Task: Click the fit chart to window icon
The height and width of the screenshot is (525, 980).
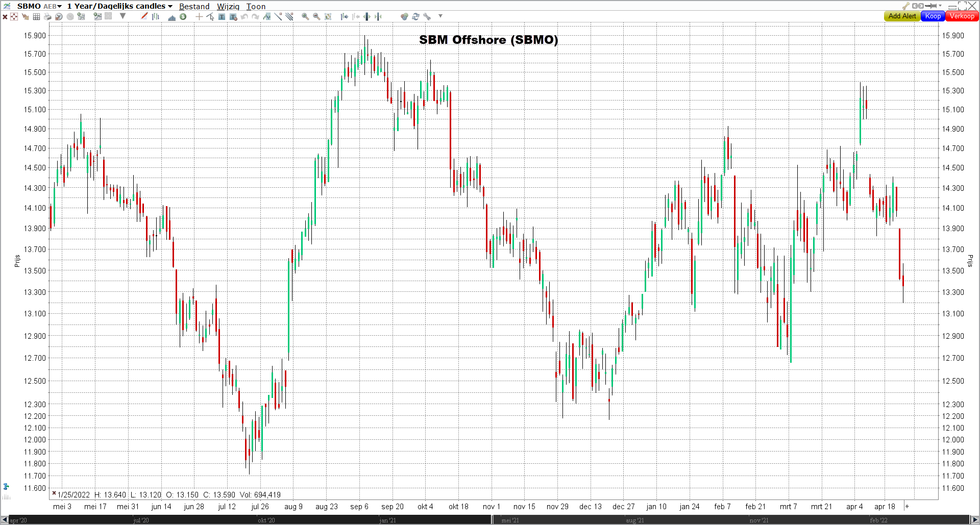Action: [328, 17]
